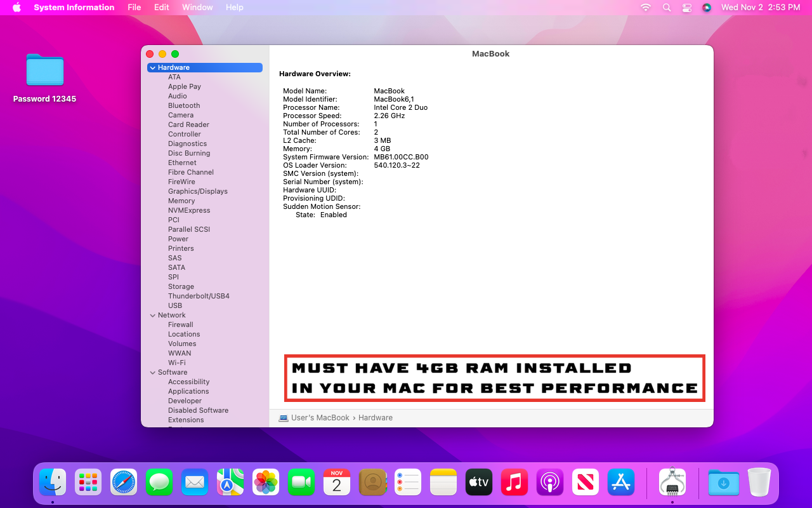
Task: Select Wi-Fi under Network
Action: (x=177, y=363)
